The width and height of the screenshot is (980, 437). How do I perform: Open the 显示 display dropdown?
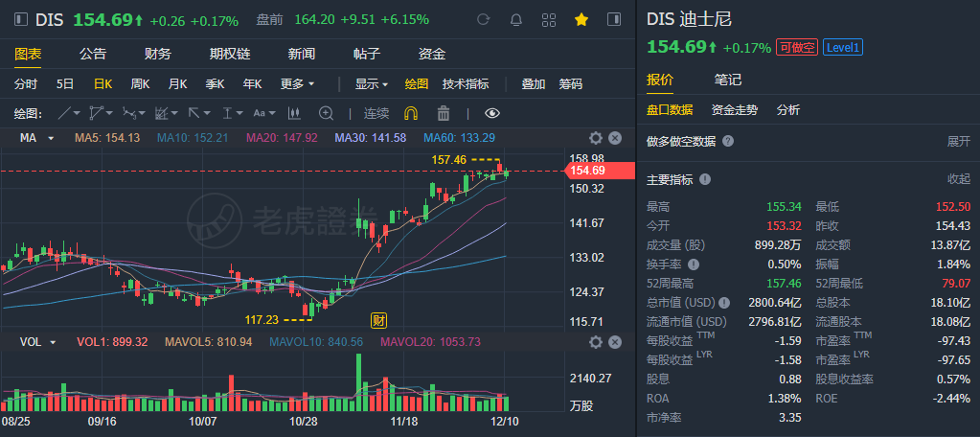pos(372,83)
